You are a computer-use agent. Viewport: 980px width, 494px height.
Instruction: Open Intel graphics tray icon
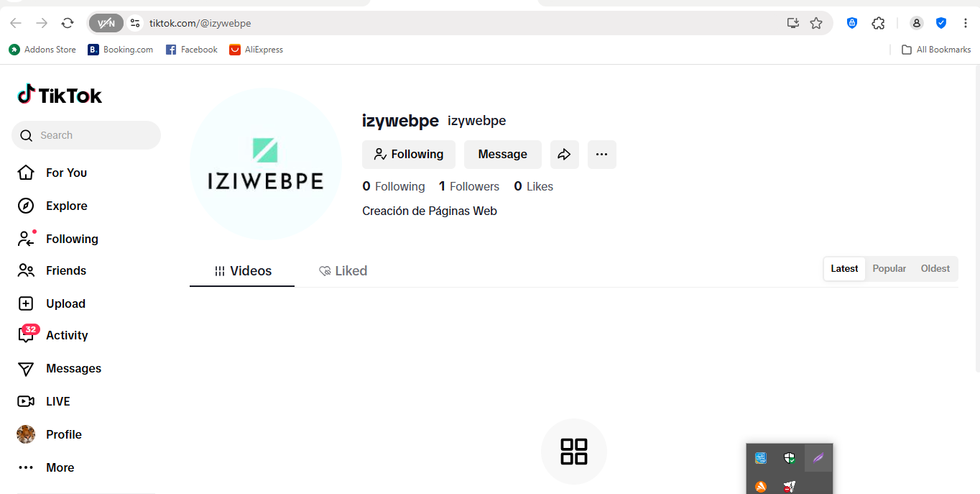pos(760,457)
